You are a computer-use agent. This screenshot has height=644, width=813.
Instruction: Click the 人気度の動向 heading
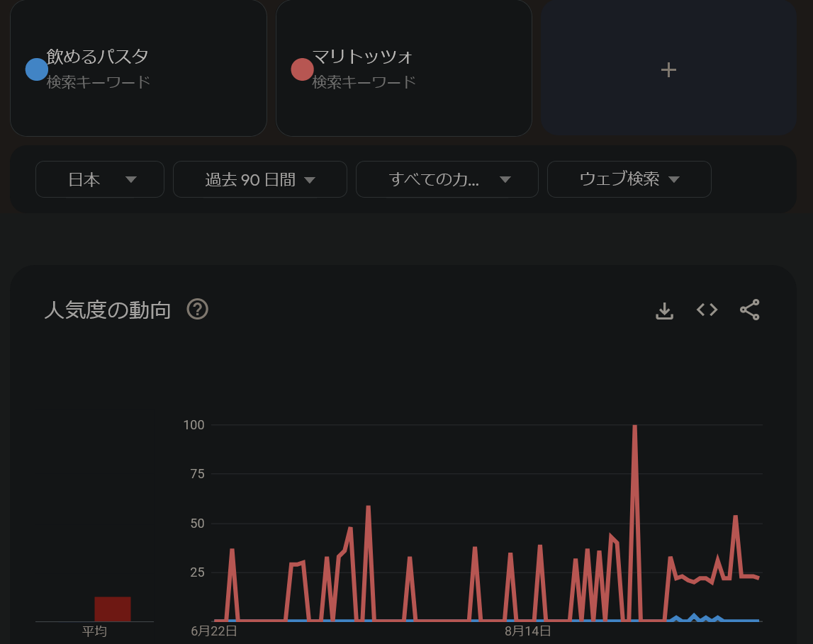pos(108,310)
